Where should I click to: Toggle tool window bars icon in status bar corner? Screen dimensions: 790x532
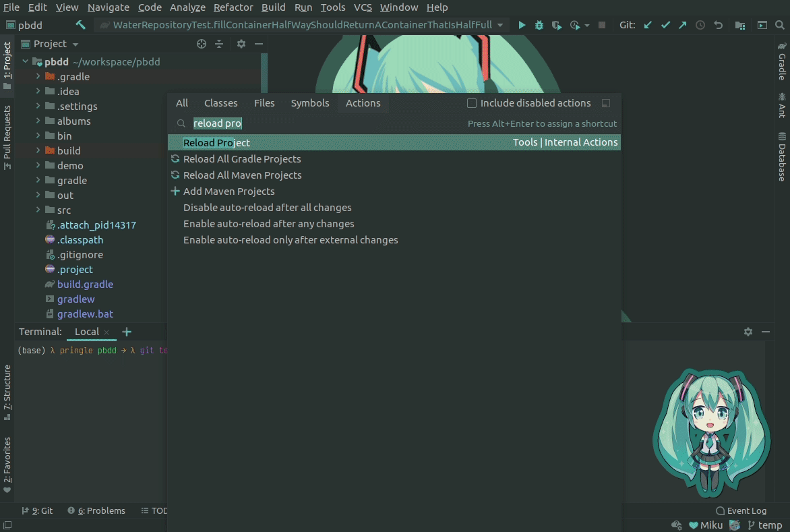(x=7, y=525)
